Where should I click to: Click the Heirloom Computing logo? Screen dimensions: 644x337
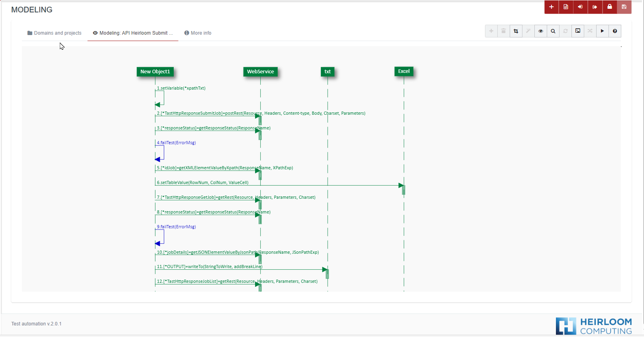pyautogui.click(x=594, y=326)
